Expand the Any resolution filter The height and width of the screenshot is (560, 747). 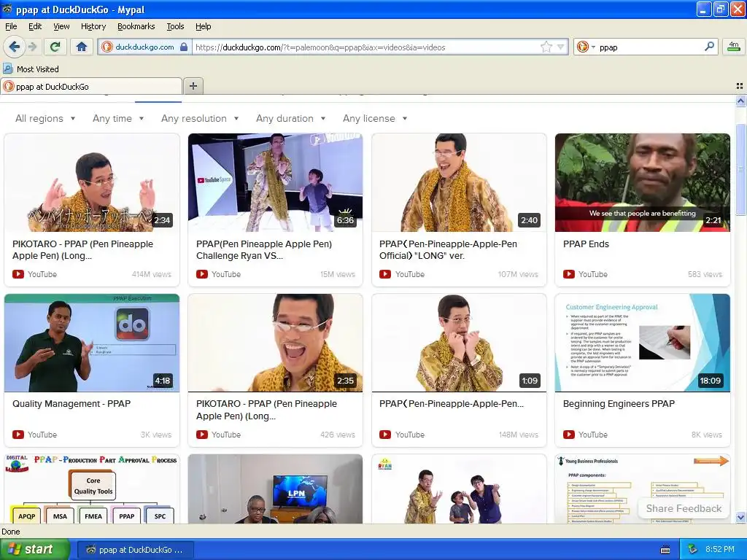pos(200,118)
